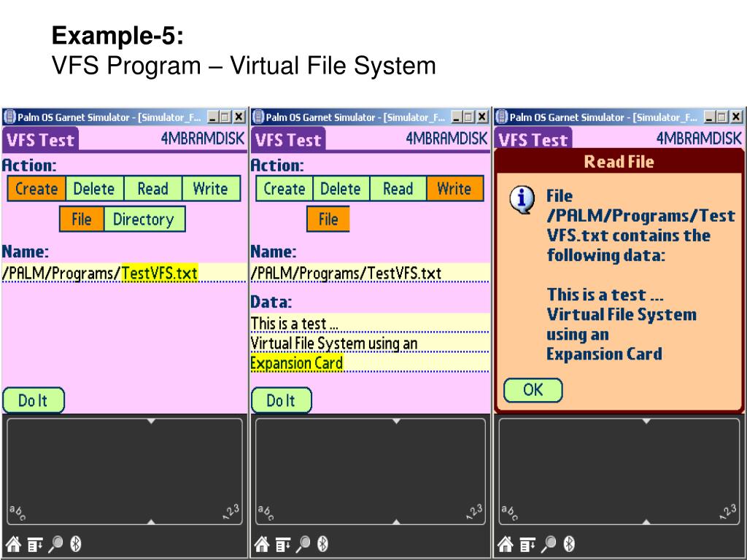This screenshot has height=560, width=747.
Task: Tap Bluetooth icon in middle simulator
Action: (323, 544)
